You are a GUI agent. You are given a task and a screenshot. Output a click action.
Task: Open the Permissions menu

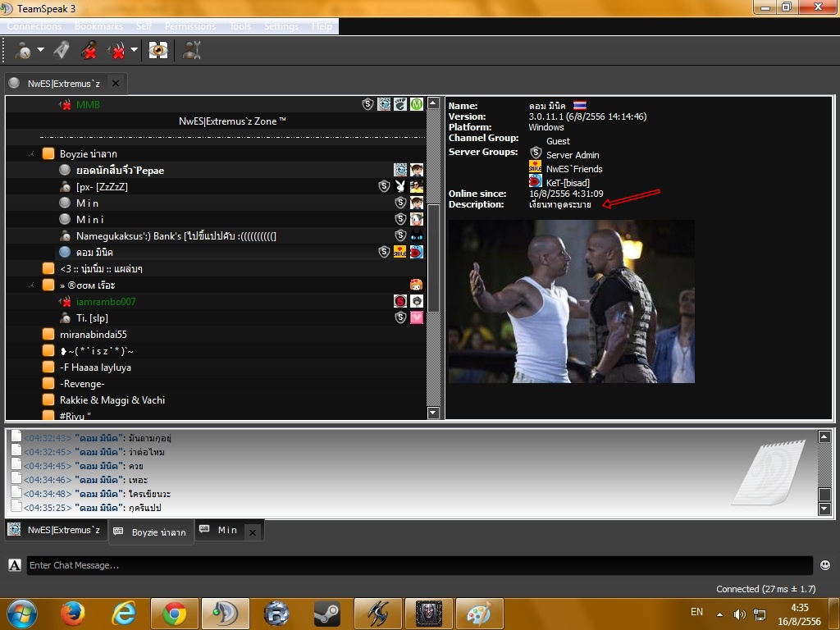190,26
